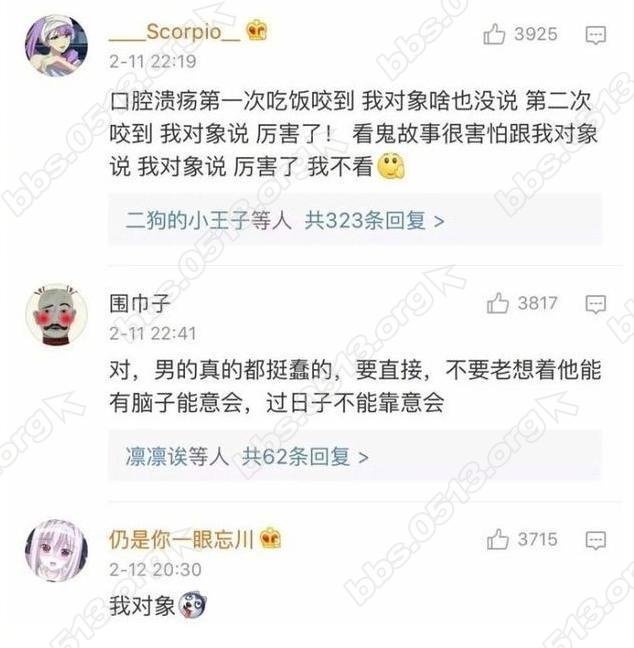Open 围巾子's mustache face avatar
634x648 pixels.
coord(57,314)
